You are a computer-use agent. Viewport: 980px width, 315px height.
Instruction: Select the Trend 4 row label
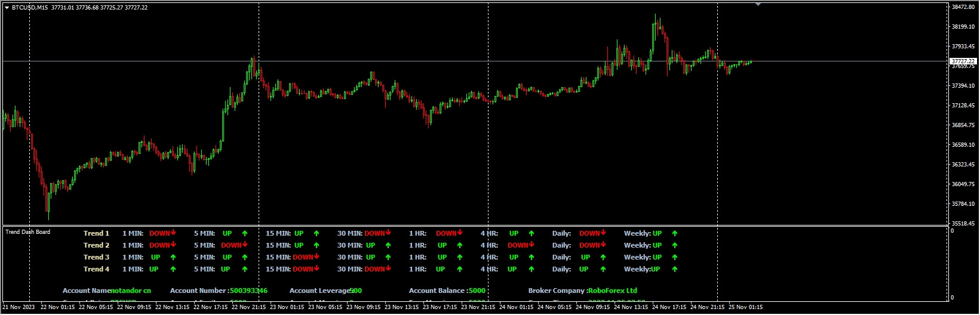tap(96, 269)
